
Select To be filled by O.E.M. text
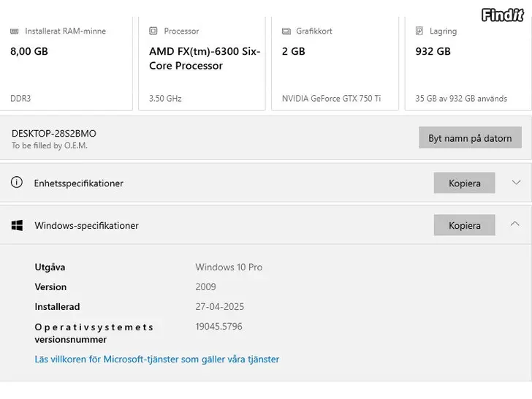tap(50, 145)
